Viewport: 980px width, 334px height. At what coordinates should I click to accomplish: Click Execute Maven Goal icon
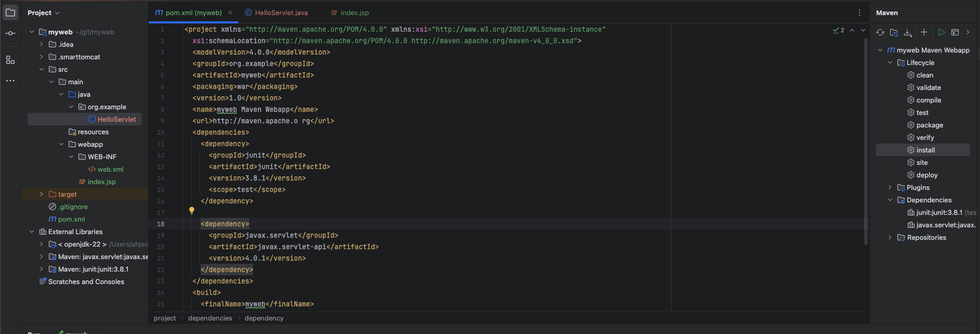[x=955, y=32]
